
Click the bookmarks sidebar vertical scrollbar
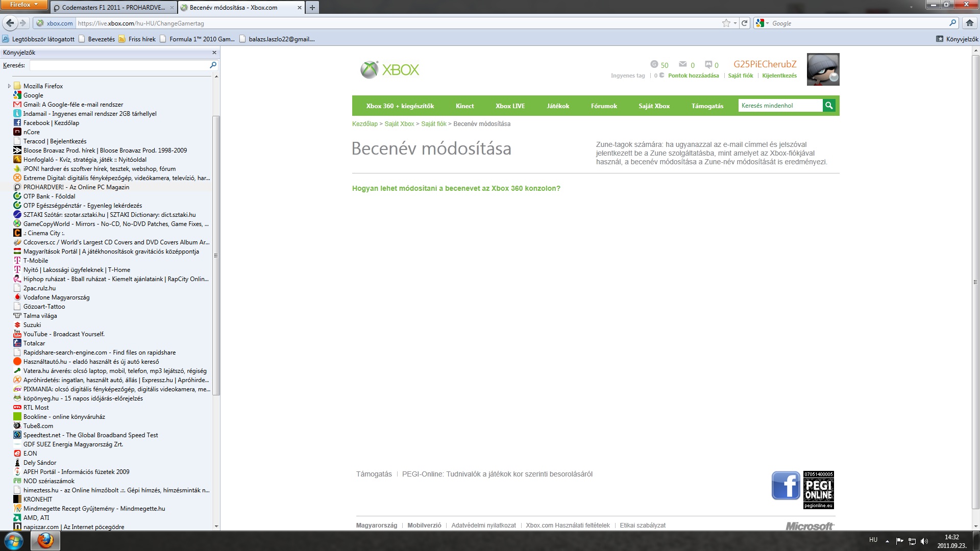point(216,255)
